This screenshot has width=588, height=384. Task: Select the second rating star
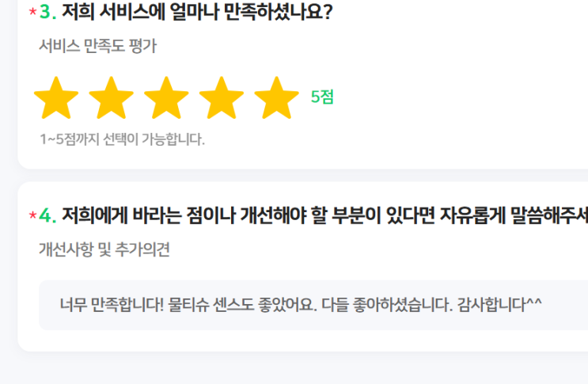(x=111, y=98)
